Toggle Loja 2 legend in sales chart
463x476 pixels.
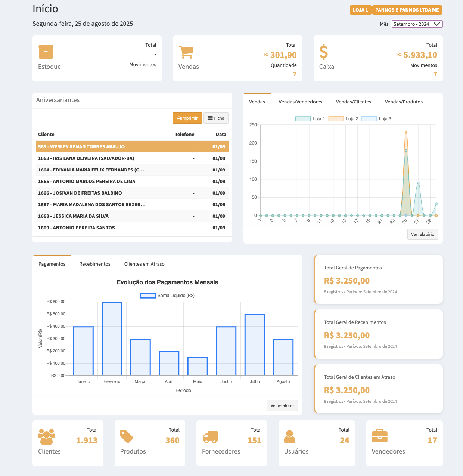click(x=343, y=119)
